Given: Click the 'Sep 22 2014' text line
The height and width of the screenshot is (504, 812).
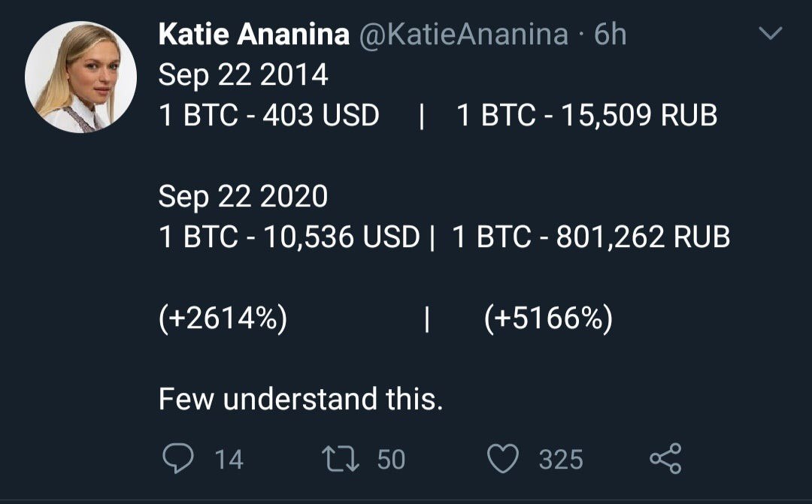Looking at the screenshot, I should 243,75.
